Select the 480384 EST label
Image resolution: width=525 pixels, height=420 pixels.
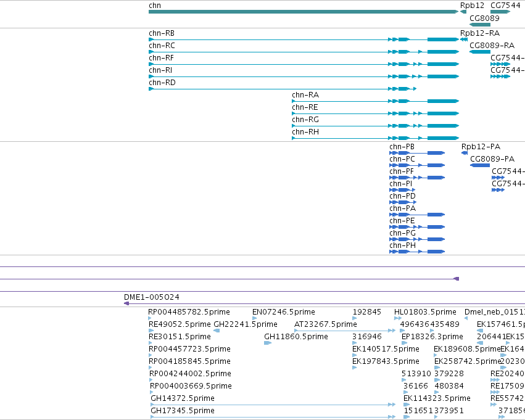[449, 386]
